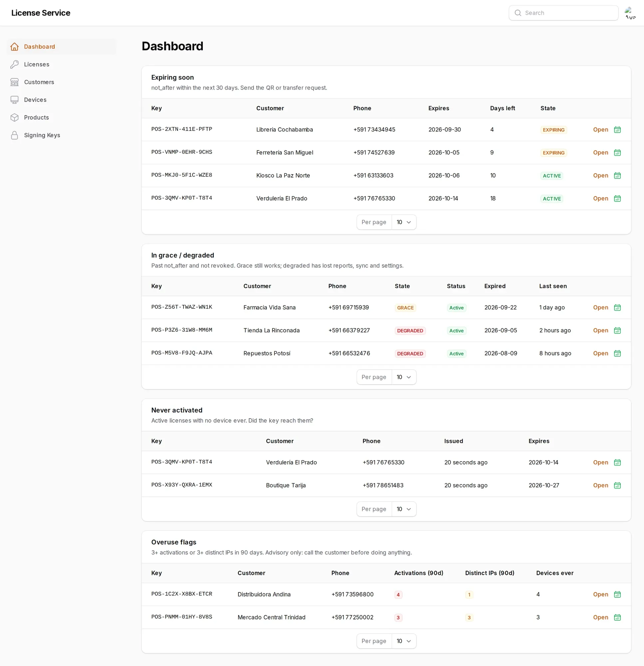
Task: Click calendar icon for Librería Cochabamba row
Action: pos(617,130)
